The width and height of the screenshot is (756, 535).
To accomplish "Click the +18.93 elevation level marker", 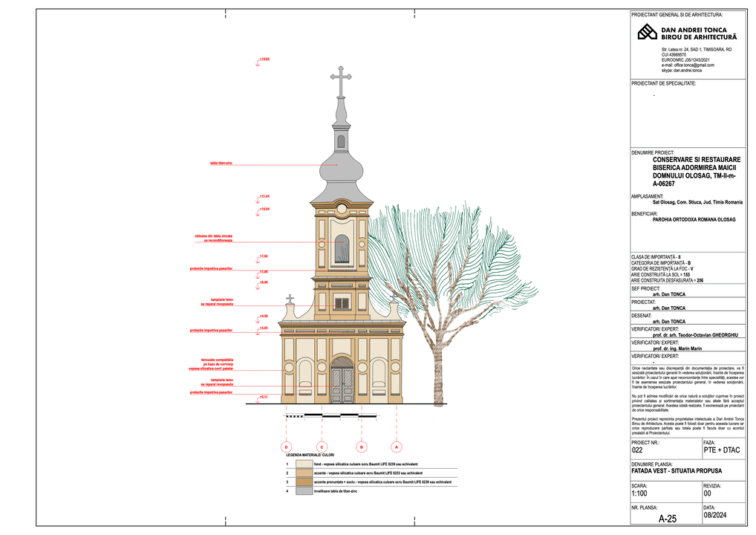I will (x=264, y=59).
